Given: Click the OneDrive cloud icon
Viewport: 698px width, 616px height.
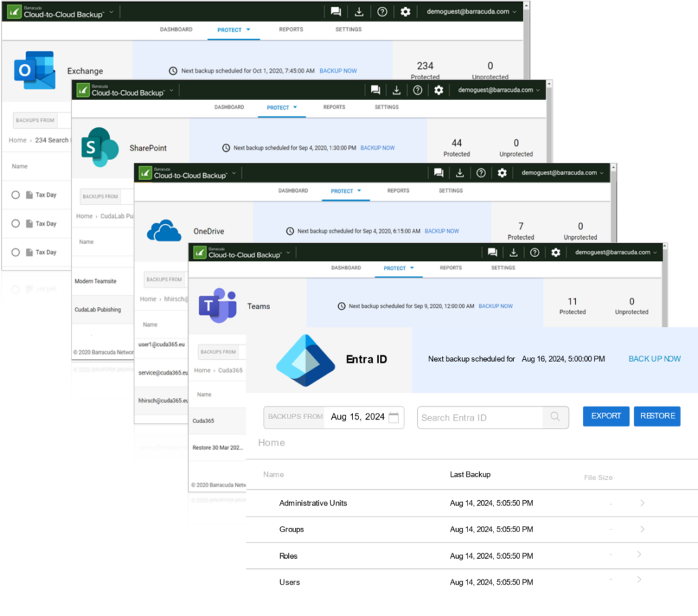Looking at the screenshot, I should 164,230.
